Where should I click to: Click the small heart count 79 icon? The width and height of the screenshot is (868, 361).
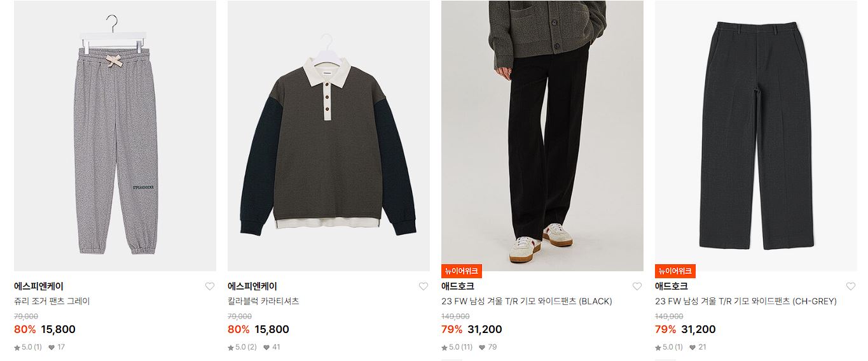(482, 348)
